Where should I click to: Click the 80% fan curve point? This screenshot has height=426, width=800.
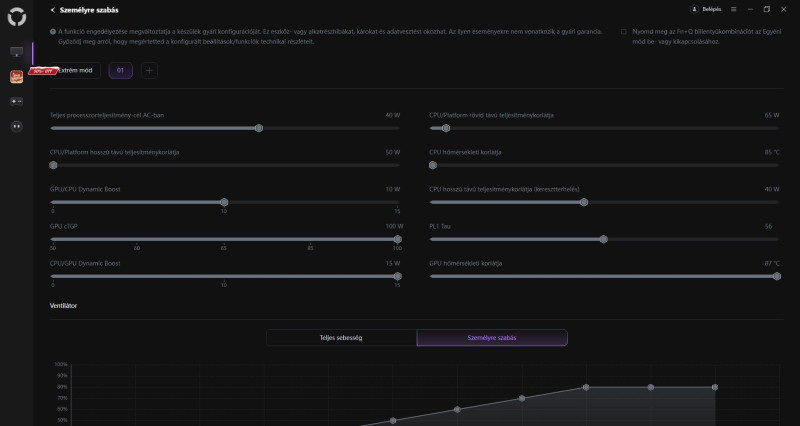pos(586,387)
